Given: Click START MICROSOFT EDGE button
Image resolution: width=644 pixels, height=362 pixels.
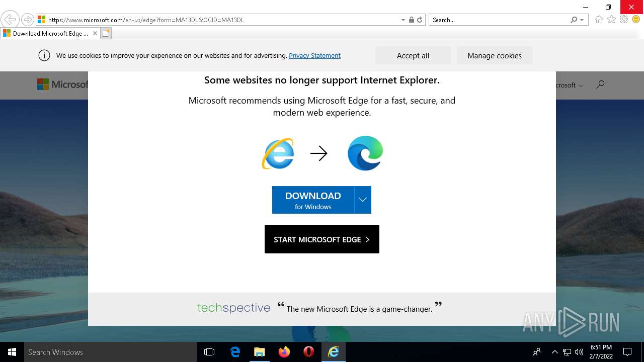Looking at the screenshot, I should [322, 239].
